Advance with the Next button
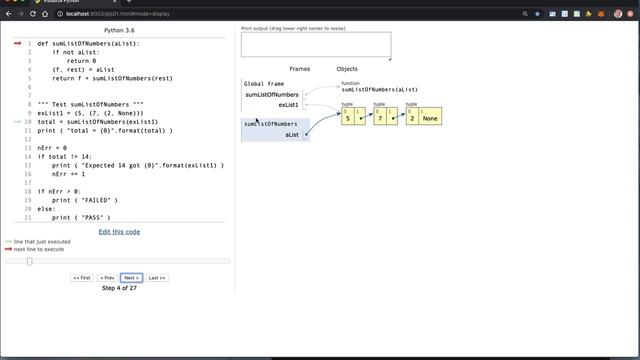 (131, 278)
